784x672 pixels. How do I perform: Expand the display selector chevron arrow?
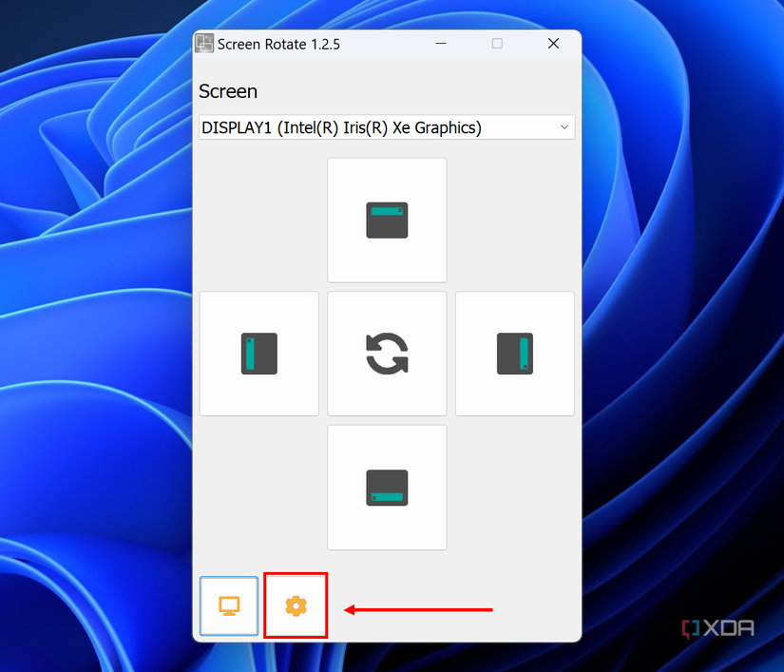pyautogui.click(x=564, y=126)
